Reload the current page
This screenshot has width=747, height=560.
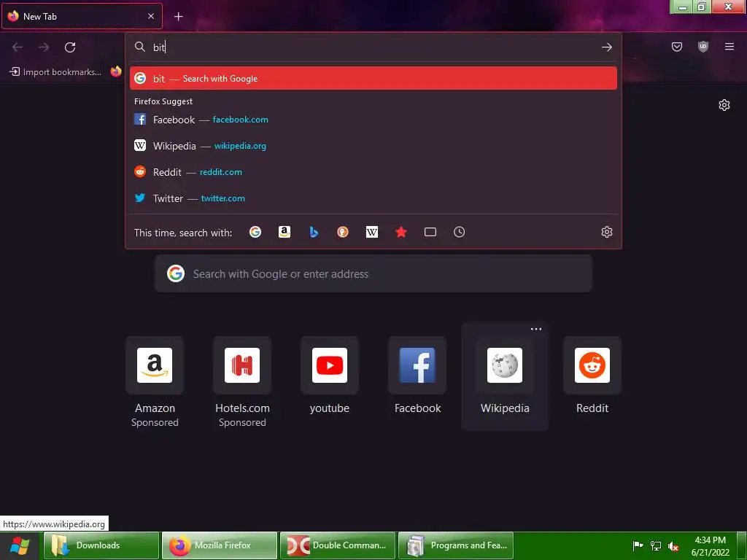70,47
